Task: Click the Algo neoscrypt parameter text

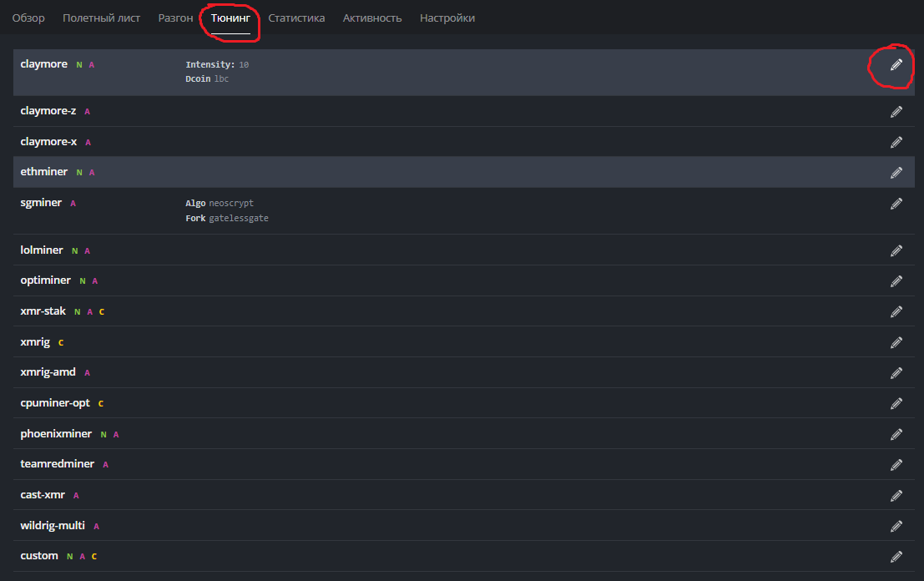Action: pos(220,204)
